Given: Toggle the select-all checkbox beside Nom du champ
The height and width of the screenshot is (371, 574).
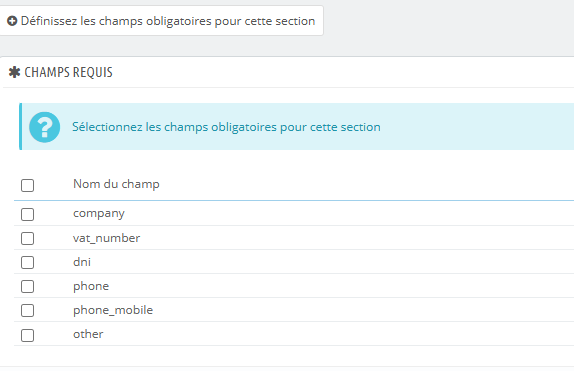Looking at the screenshot, I should pyautogui.click(x=27, y=185).
